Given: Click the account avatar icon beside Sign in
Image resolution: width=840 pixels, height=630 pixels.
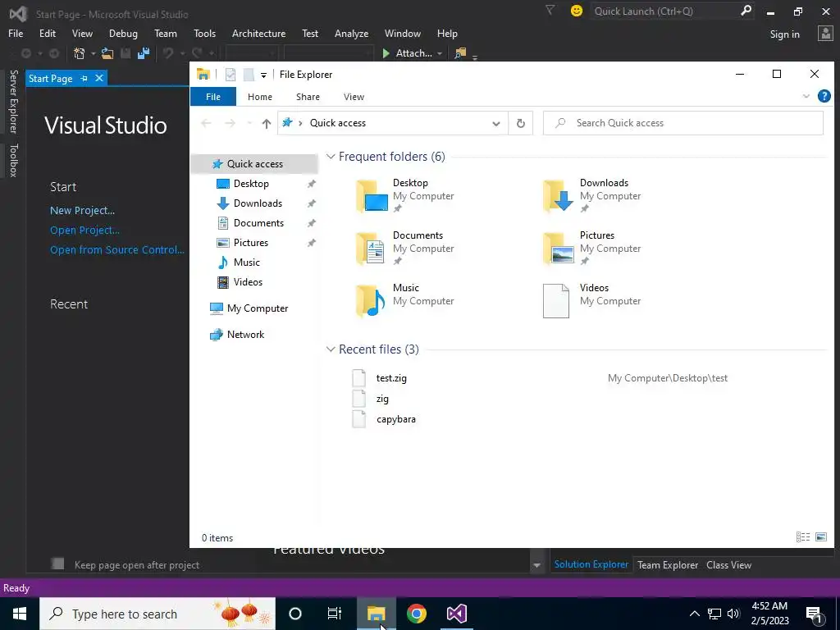Looking at the screenshot, I should point(825,33).
